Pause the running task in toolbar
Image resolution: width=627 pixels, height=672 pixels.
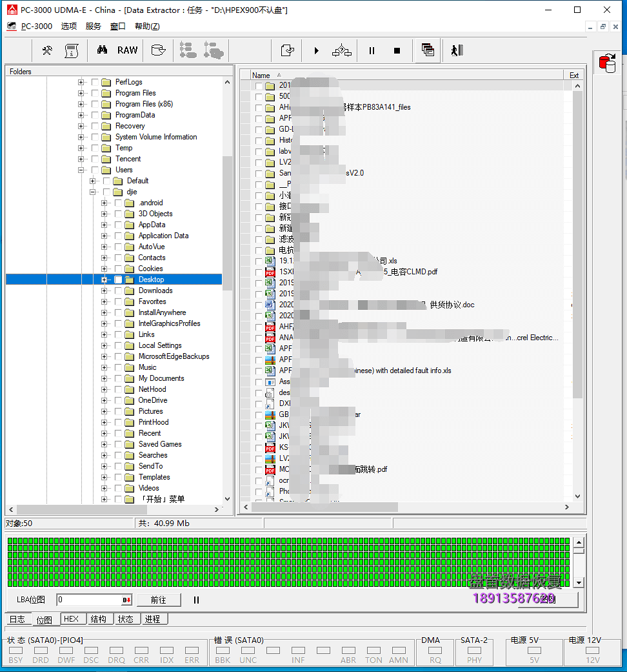tap(372, 50)
